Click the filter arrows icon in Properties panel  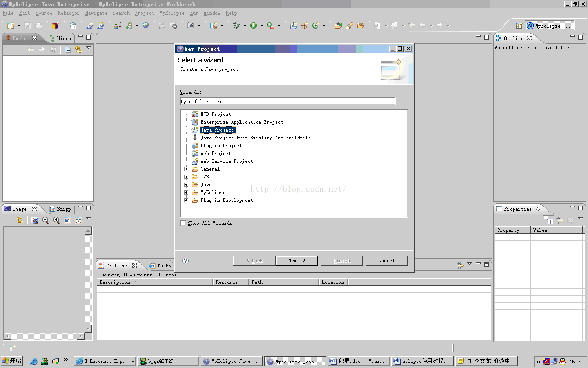pos(560,220)
